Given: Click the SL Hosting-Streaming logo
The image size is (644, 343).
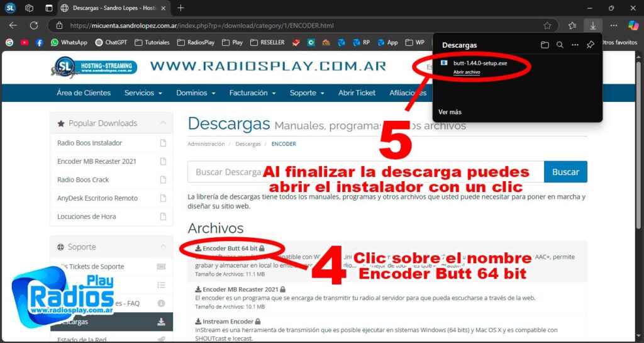Looking at the screenshot, I should coord(94,67).
